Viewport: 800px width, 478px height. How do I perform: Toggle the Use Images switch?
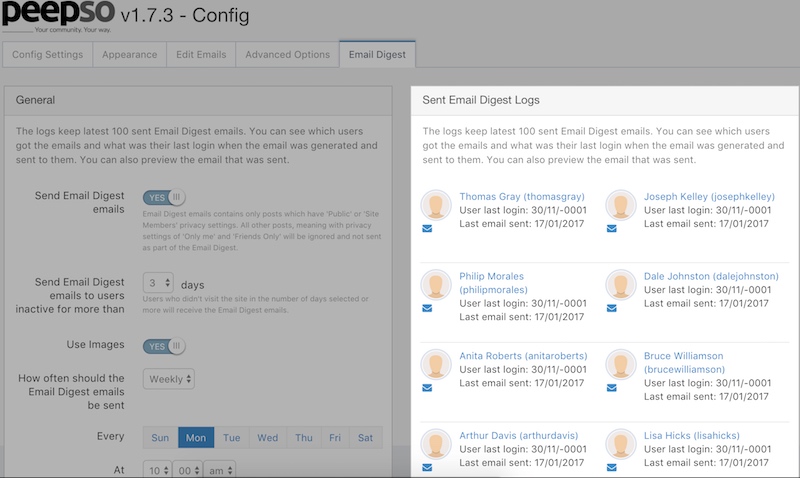tap(164, 346)
